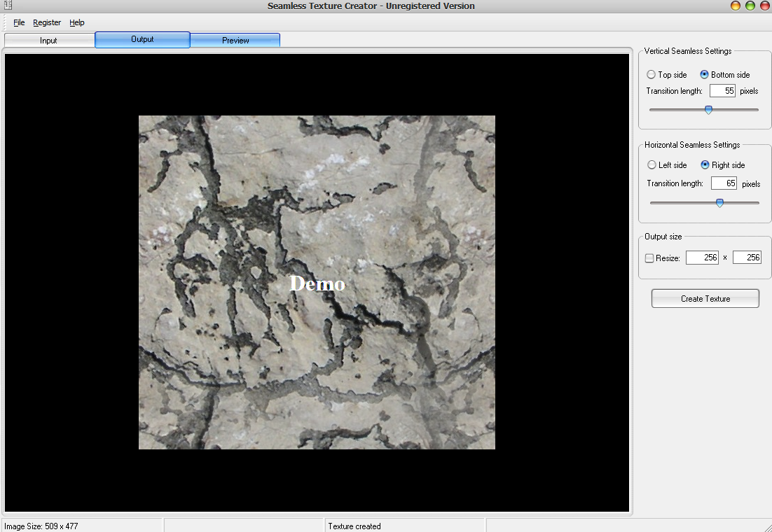Click the orange minimize window button
The image size is (772, 532).
point(735,6)
